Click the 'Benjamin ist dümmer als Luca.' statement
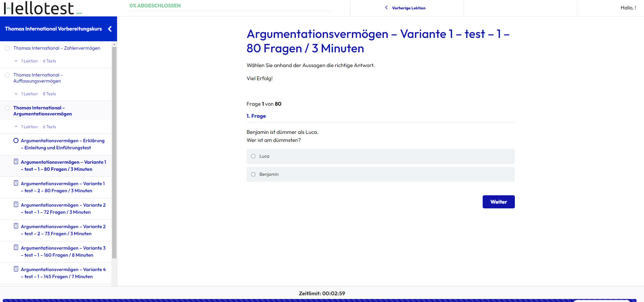644x302 pixels. (x=282, y=132)
